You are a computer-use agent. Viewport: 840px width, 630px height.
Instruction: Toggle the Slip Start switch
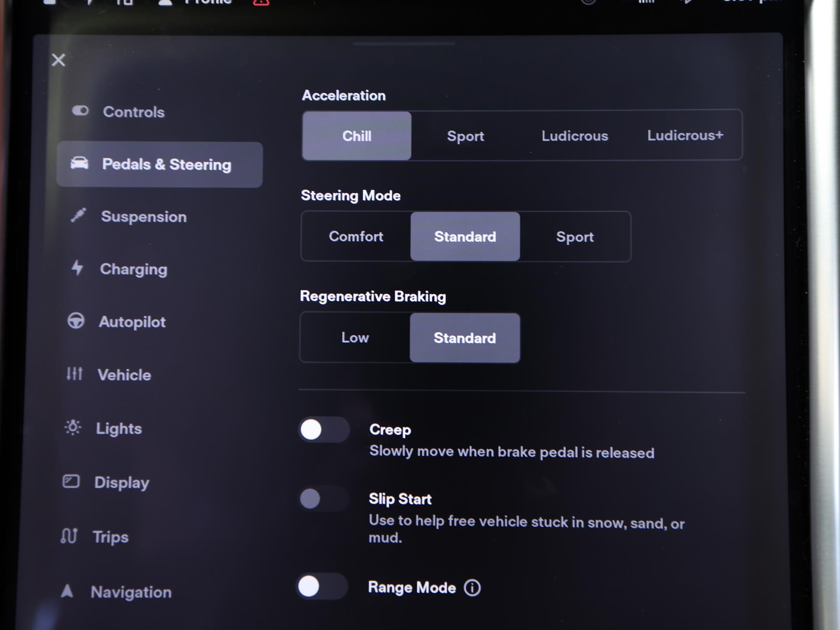323,499
